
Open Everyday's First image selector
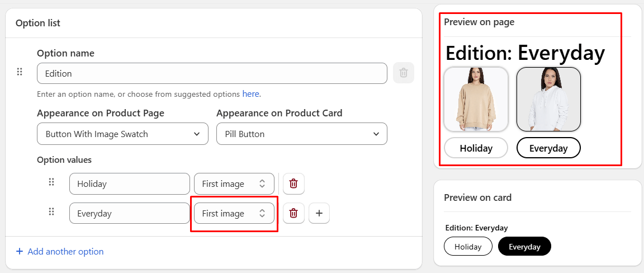click(234, 213)
